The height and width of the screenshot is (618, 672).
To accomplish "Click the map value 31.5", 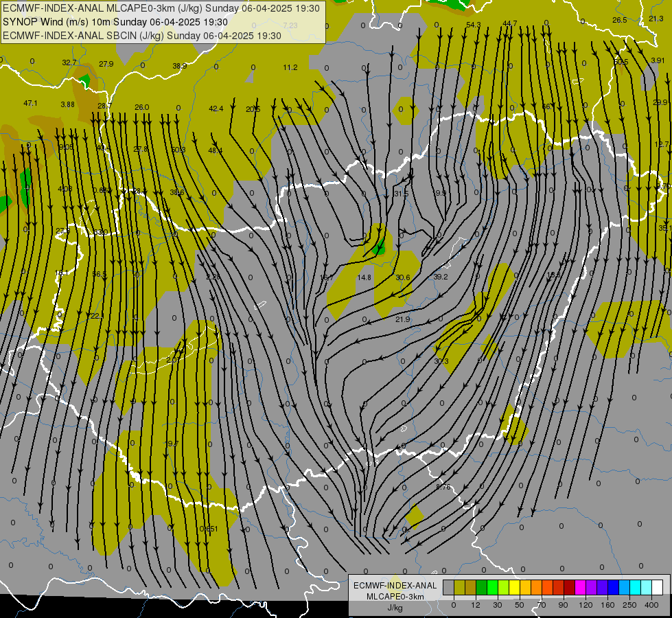I will point(401,194).
